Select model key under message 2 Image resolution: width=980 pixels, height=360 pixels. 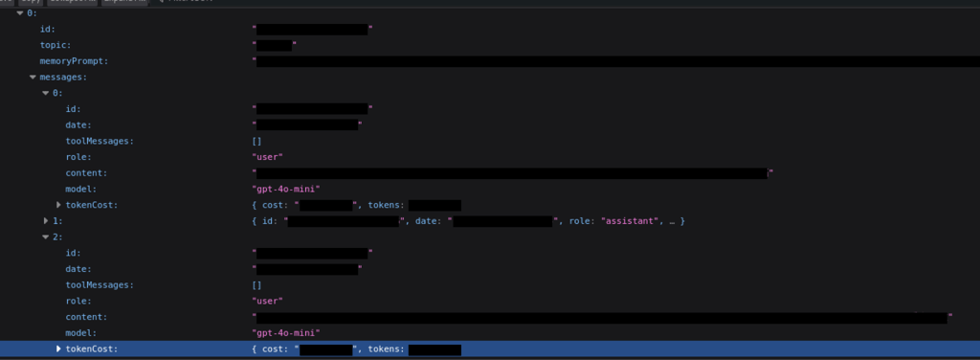[x=81, y=333]
